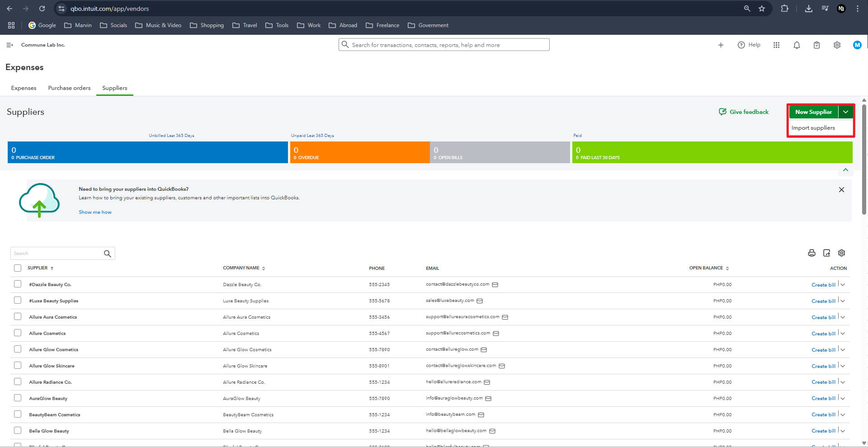868x447 pixels.
Task: Open the user profile avatar M
Action: pyautogui.click(x=857, y=45)
